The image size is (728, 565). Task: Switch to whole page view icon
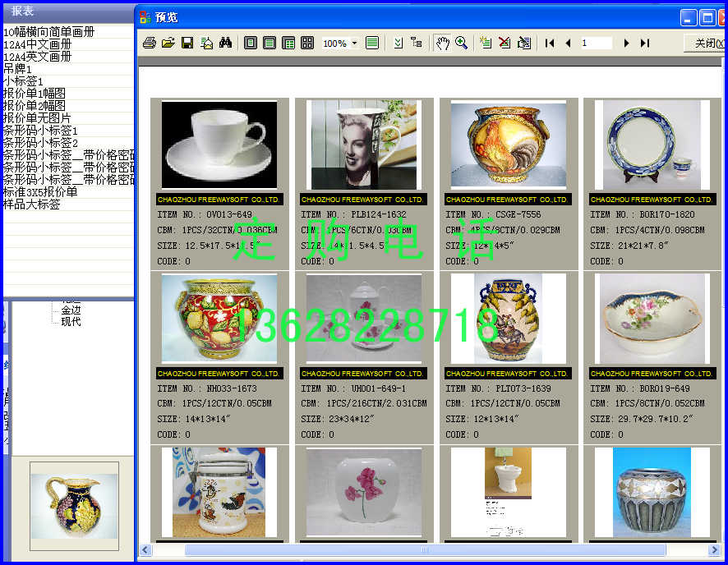point(251,44)
